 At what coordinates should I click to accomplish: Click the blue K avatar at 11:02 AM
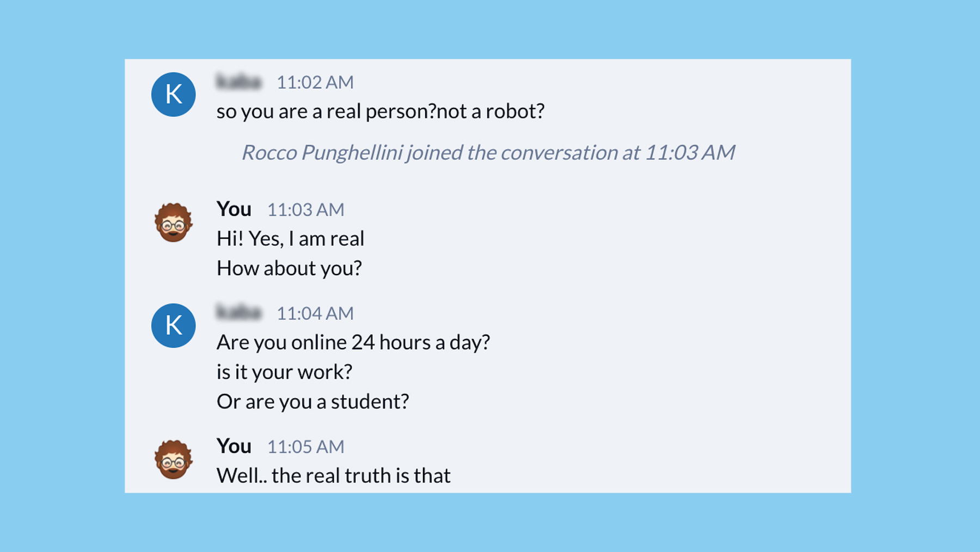click(x=173, y=94)
